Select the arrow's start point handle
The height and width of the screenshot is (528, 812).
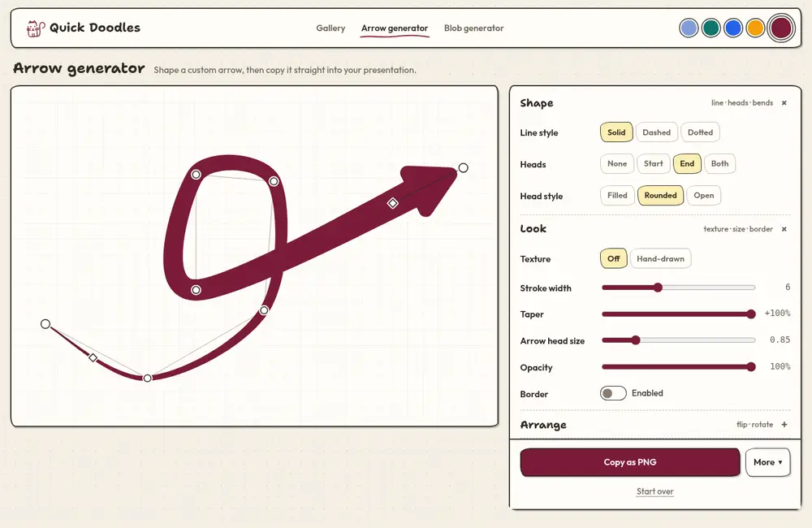click(x=45, y=324)
